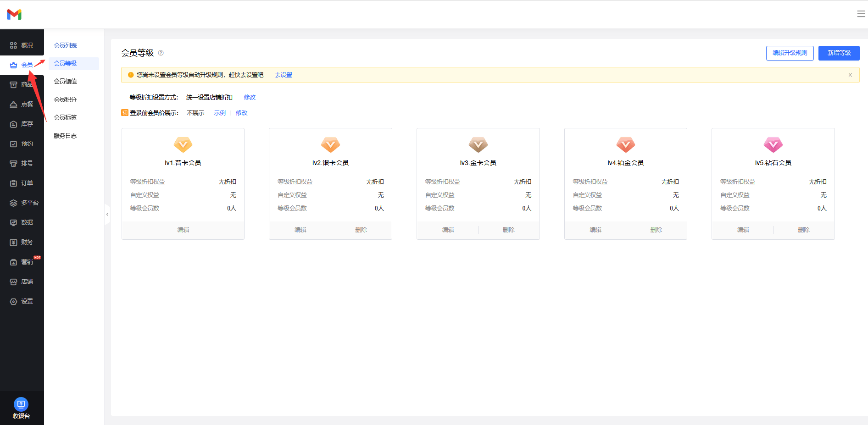
Task: Open the 商品 products section icon
Action: (x=14, y=85)
